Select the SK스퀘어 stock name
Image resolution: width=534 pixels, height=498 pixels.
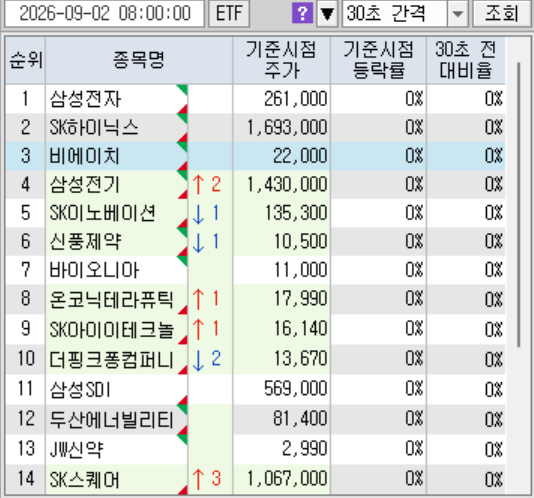(84, 479)
